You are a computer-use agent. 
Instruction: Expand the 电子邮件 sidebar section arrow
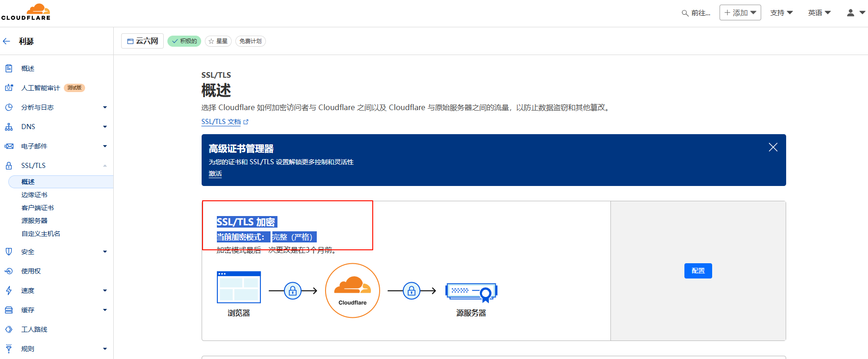(x=105, y=146)
